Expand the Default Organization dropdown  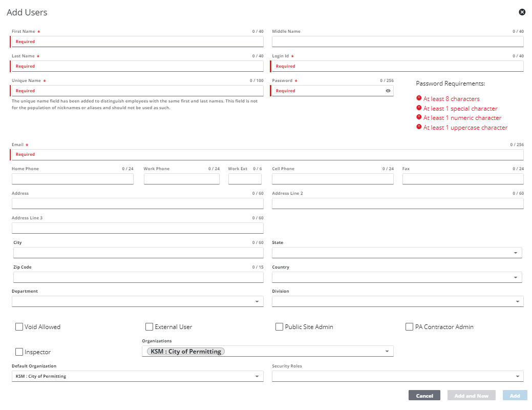point(257,376)
